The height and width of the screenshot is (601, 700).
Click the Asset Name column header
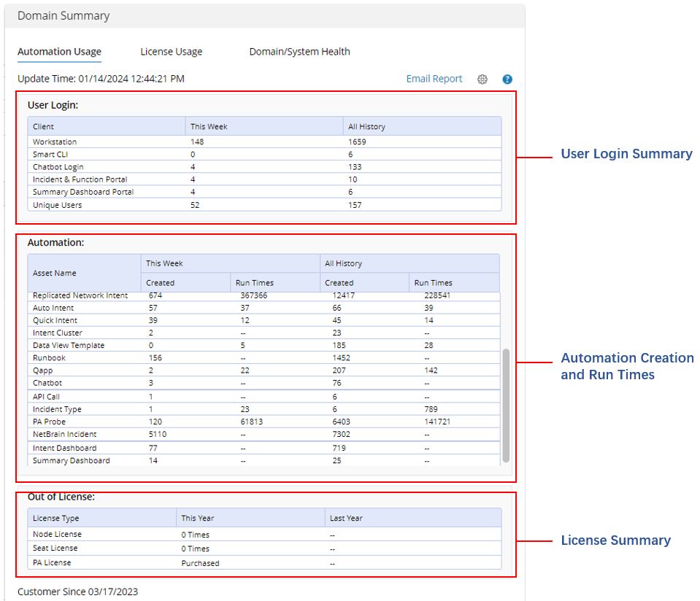(55, 273)
